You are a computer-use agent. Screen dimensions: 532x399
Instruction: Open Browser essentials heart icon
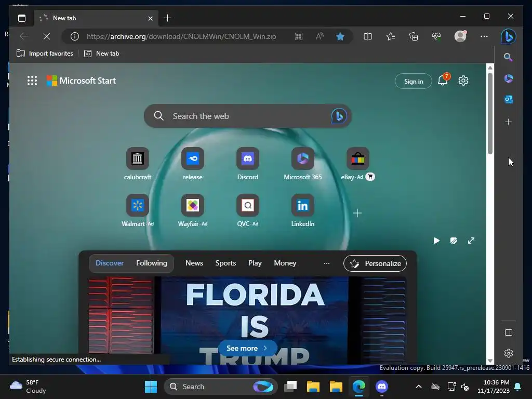click(x=436, y=36)
